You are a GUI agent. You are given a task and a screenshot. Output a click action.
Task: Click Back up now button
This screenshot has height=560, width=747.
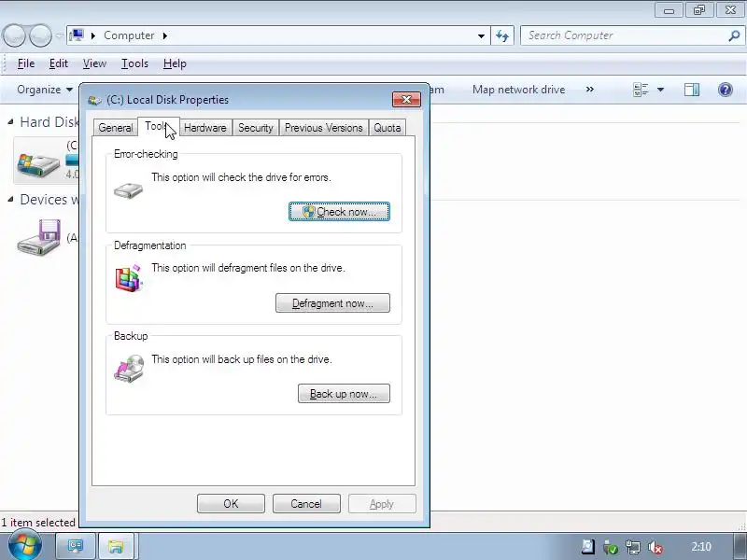pyautogui.click(x=344, y=393)
